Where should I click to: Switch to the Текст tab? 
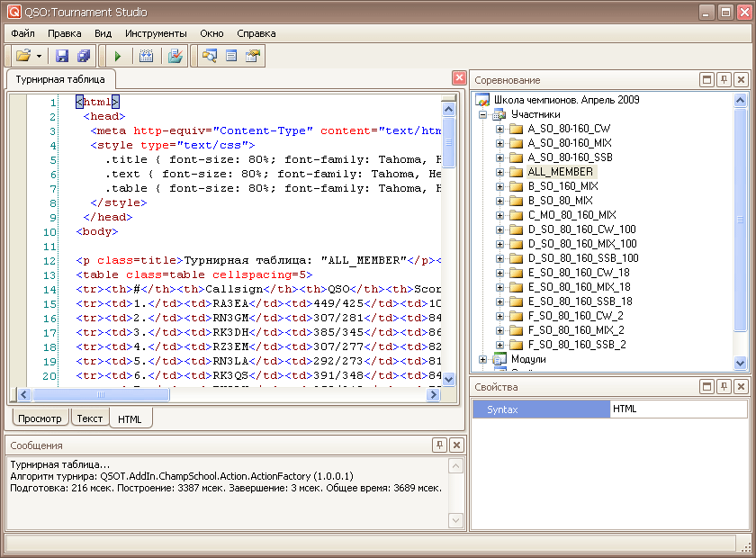click(89, 418)
